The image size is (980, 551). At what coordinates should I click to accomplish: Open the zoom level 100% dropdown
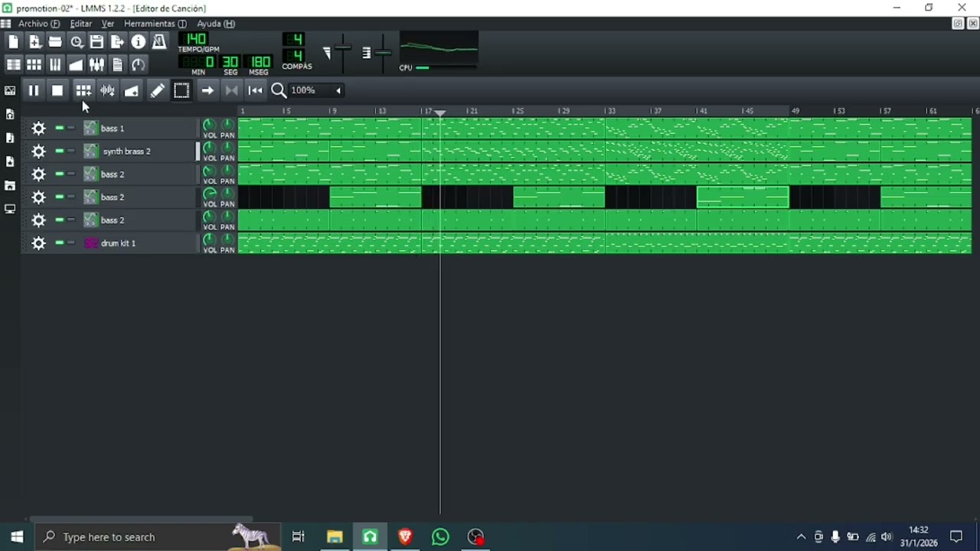click(x=316, y=90)
